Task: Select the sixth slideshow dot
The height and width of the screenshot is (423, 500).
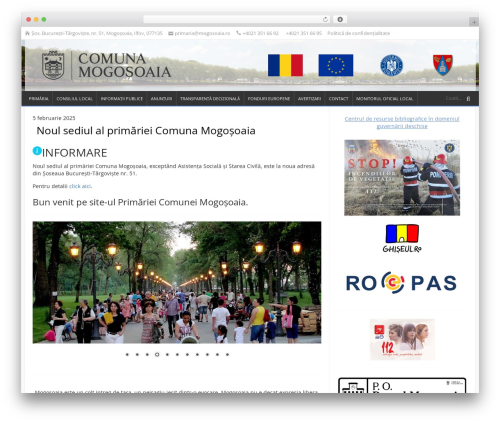Action: pos(177,354)
